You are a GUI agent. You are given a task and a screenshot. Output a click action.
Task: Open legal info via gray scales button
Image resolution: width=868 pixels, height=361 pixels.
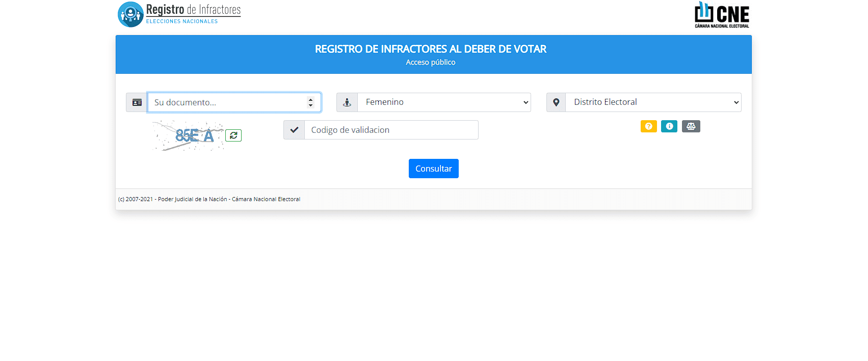tap(691, 126)
